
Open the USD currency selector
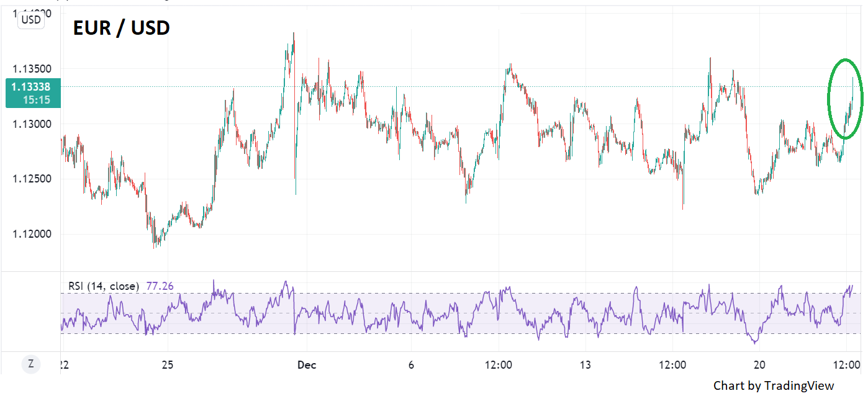point(30,20)
